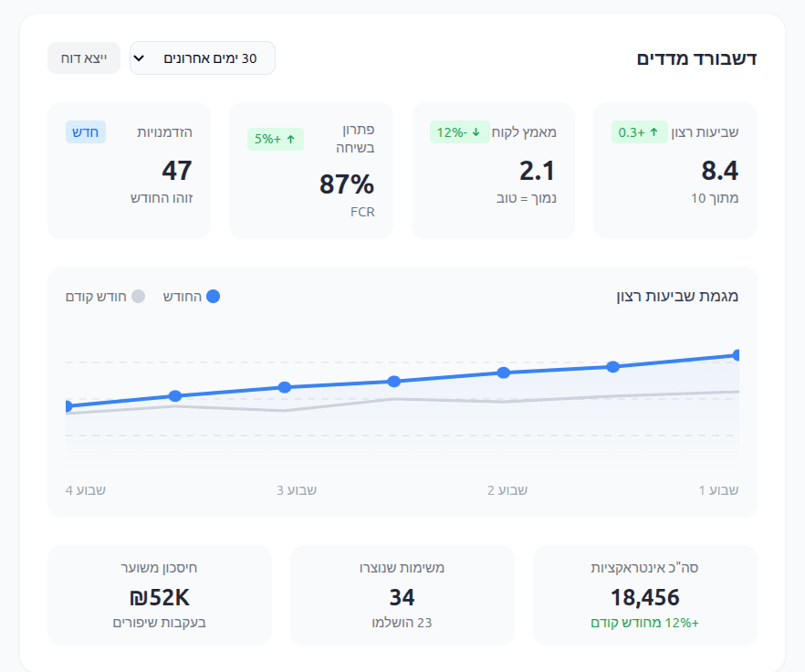805x672 pixels.
Task: Click the chart data point at the left edge above שבוע 4
Action: tap(68, 406)
